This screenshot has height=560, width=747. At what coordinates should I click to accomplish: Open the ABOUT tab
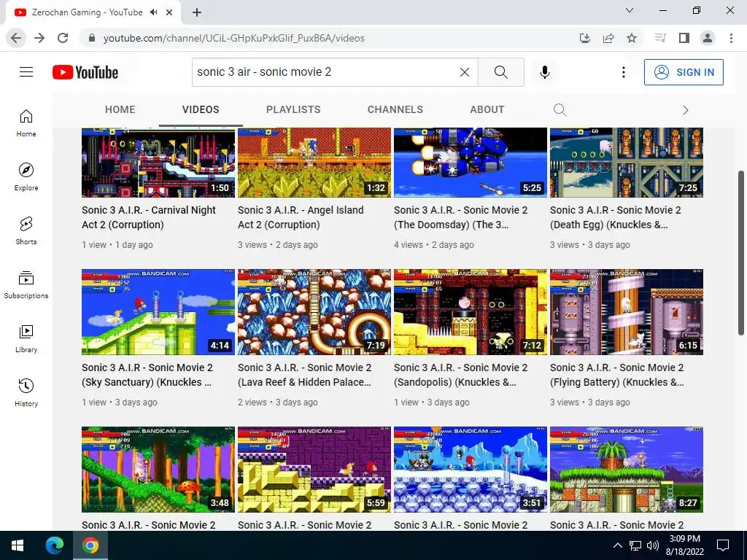click(487, 109)
